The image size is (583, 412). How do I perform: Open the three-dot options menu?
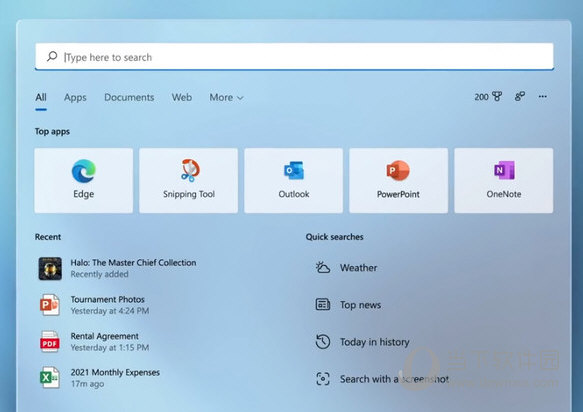point(542,97)
